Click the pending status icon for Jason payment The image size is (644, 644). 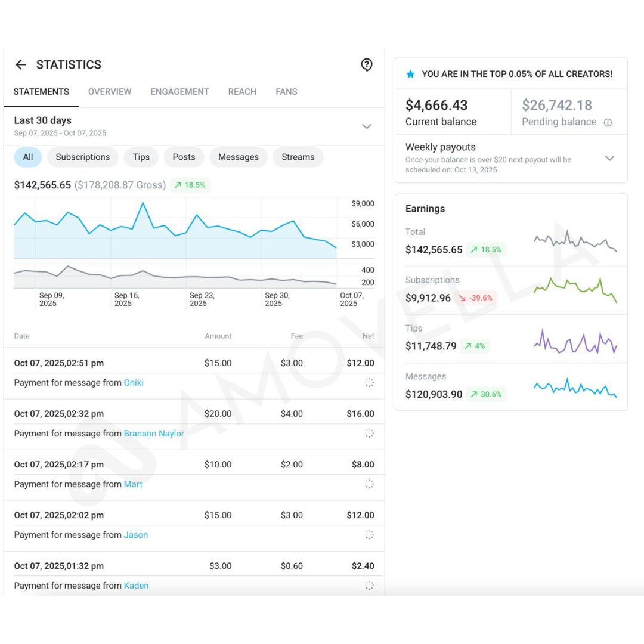(x=369, y=535)
